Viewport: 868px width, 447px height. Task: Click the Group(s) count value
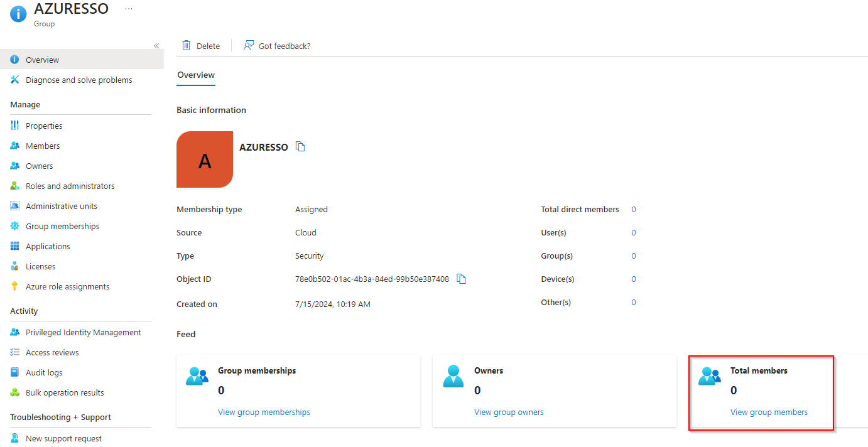click(634, 256)
